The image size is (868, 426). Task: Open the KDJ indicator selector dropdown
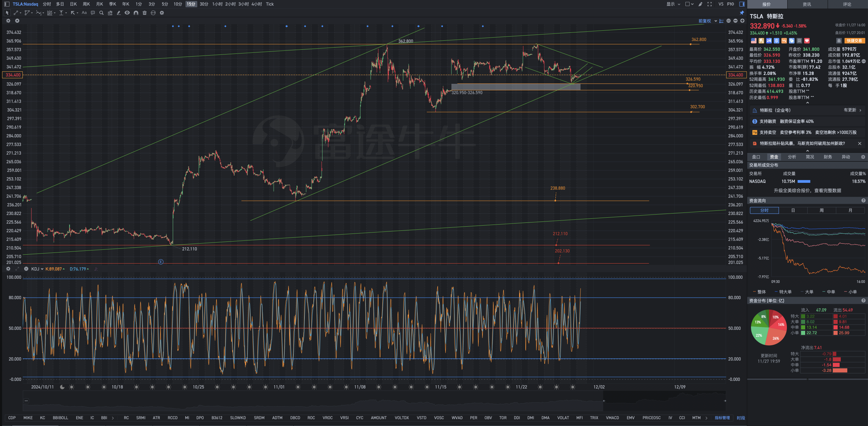37,269
